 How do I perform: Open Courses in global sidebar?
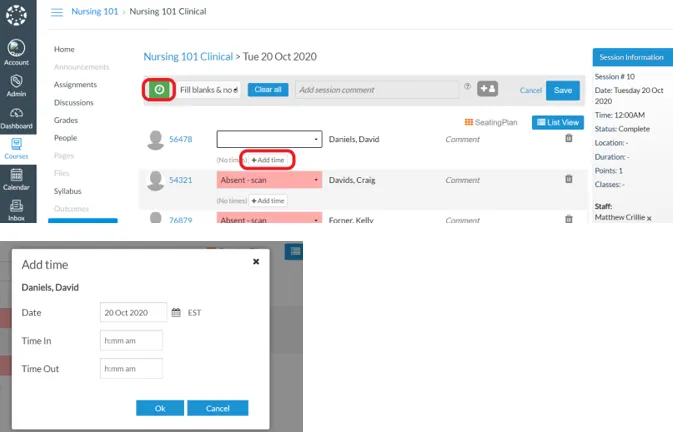tap(16, 148)
